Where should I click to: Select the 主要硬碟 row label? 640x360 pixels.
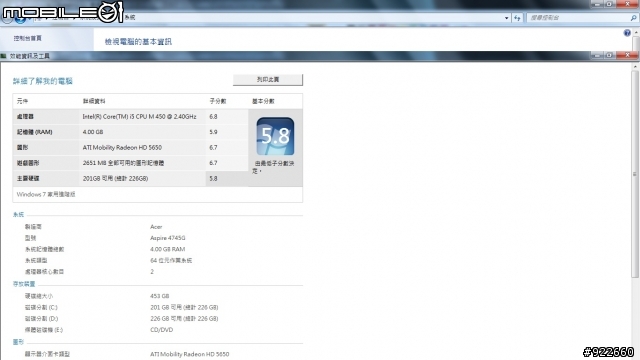click(28, 179)
